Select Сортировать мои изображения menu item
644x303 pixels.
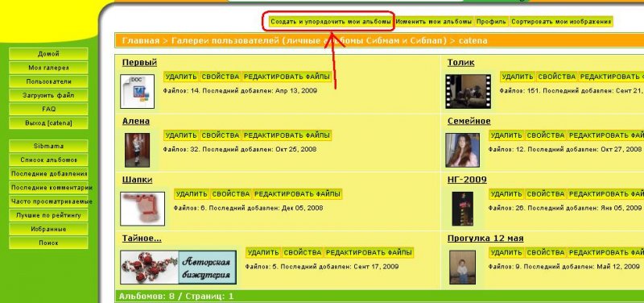[561, 22]
